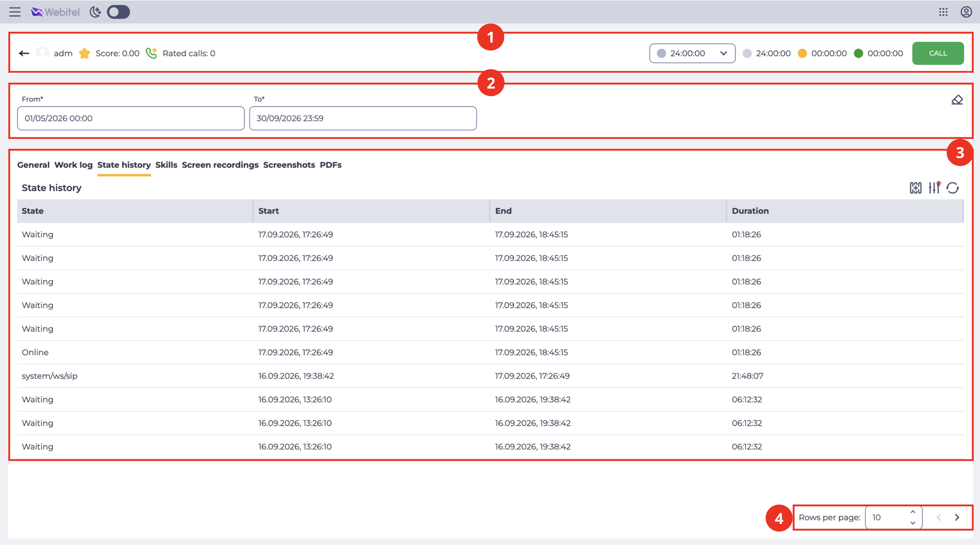This screenshot has width=980, height=545.
Task: Open the table filters icon
Action: tap(934, 188)
